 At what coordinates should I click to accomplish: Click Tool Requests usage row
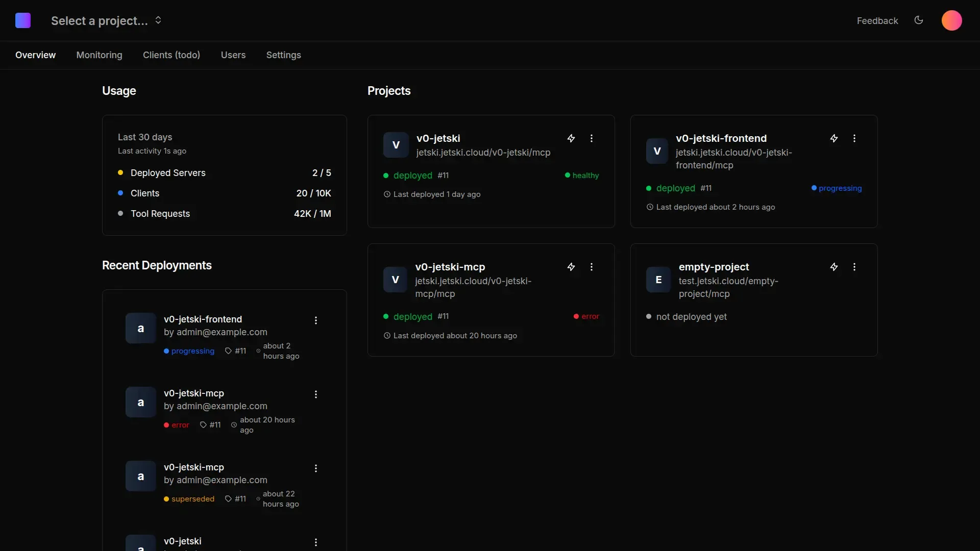tap(225, 214)
